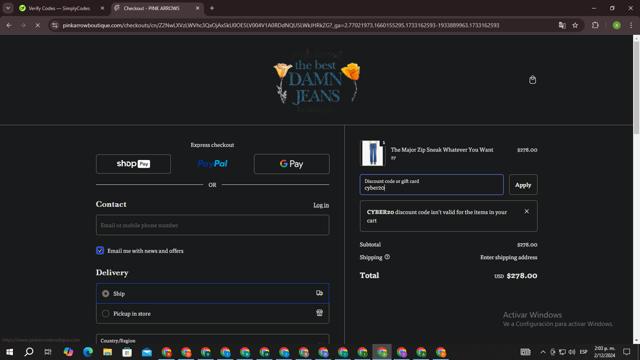This screenshot has width=640, height=360.
Task: Open taskbar clock and date
Action: 604,352
